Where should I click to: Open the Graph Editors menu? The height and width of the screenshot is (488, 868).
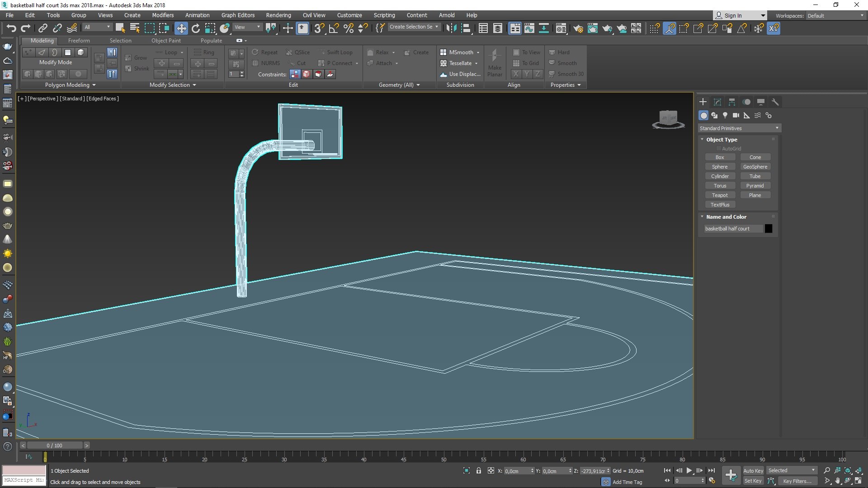click(238, 15)
